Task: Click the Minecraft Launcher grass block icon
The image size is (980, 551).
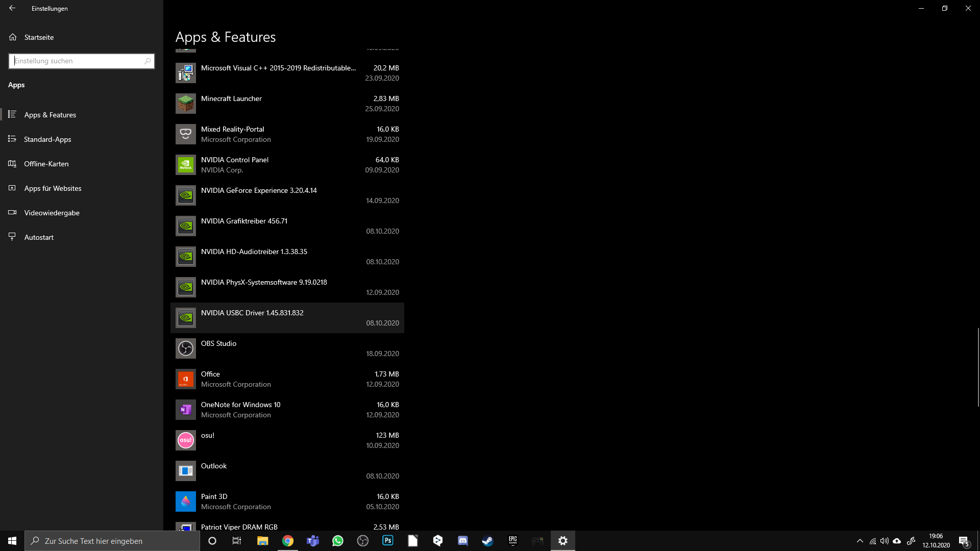Action: 185,104
